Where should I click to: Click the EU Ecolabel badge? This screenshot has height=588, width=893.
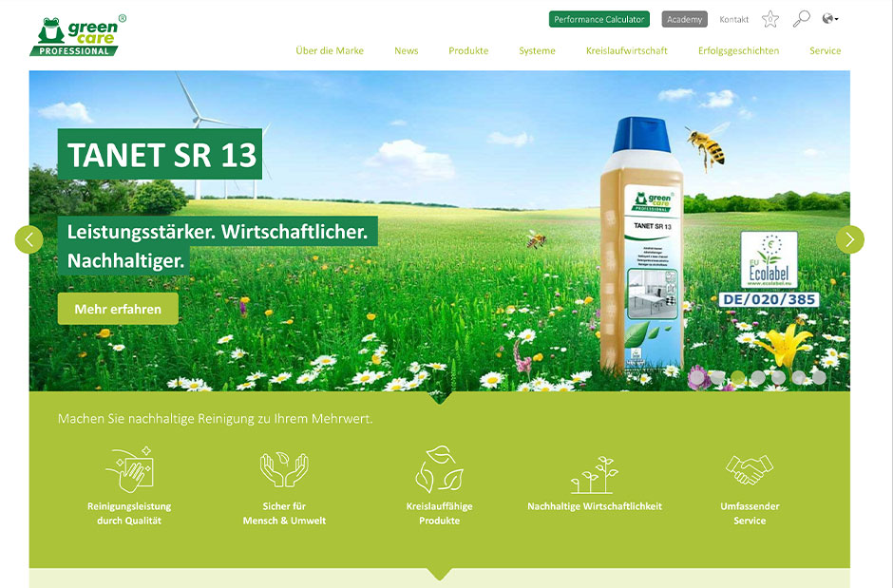tap(769, 260)
